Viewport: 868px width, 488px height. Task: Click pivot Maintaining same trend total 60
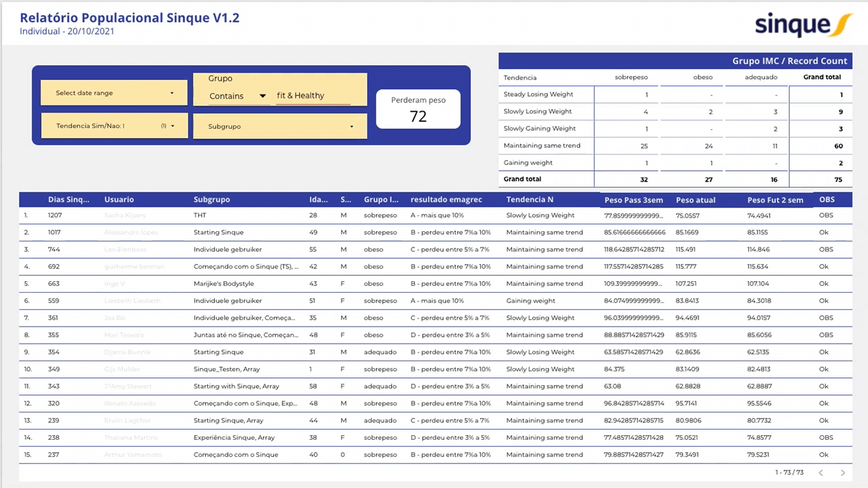839,146
